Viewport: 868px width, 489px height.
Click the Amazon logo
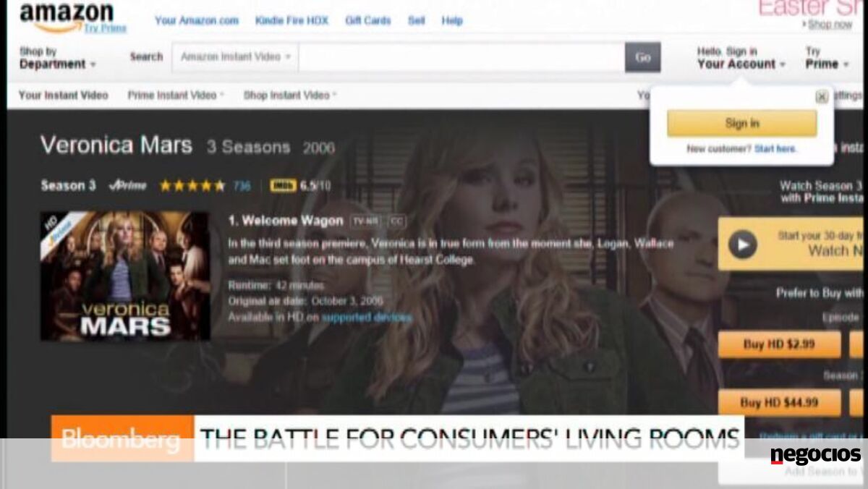point(66,17)
